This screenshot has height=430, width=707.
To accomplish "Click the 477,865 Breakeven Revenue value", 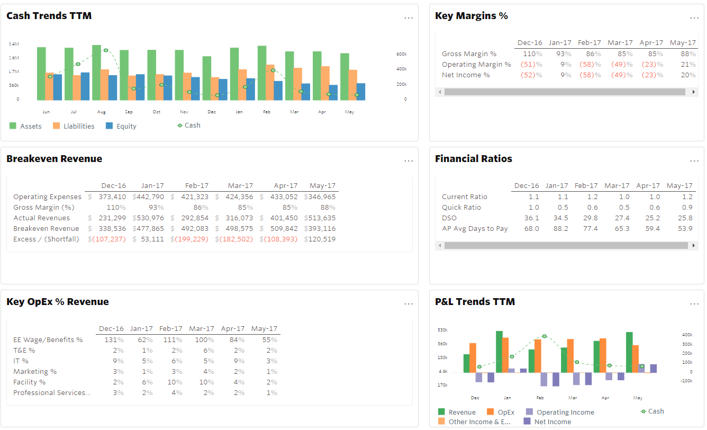I will pyautogui.click(x=150, y=229).
